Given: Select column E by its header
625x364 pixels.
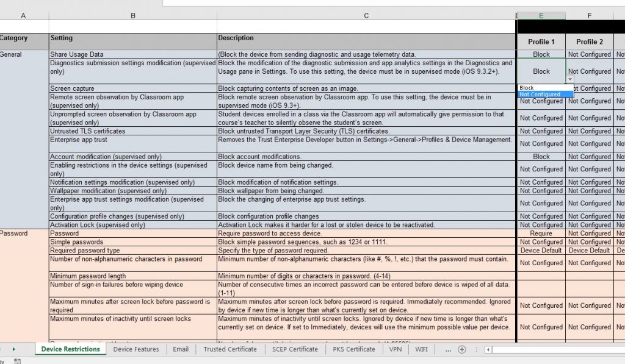Looking at the screenshot, I should pos(541,15).
